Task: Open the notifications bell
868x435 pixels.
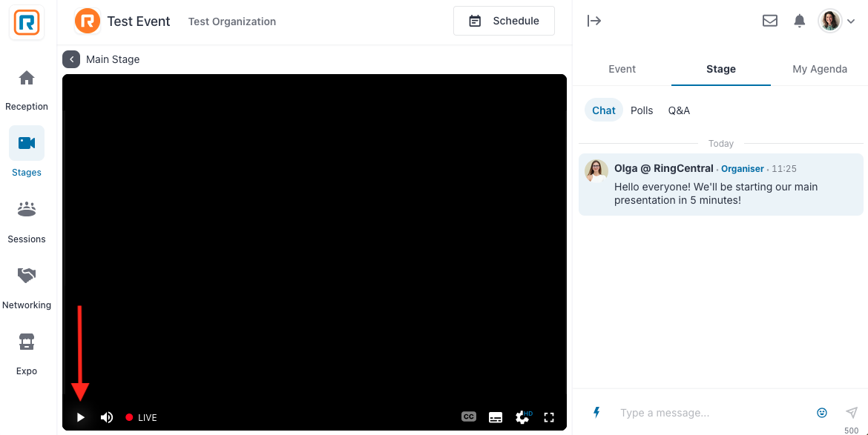Action: [799, 21]
